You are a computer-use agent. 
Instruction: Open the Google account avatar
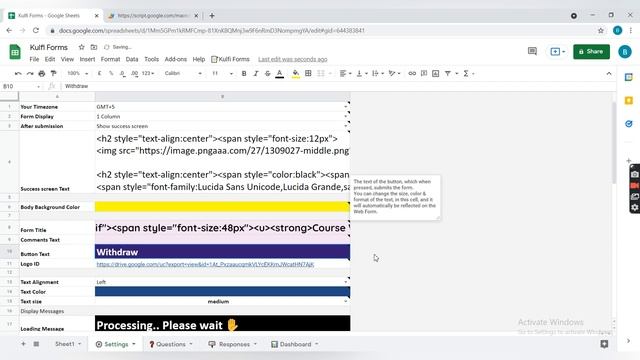coord(624,51)
